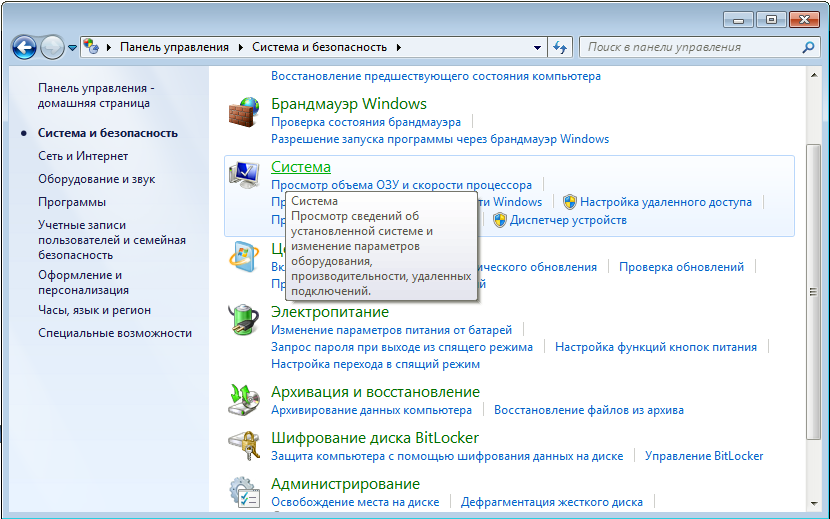Maximize the Control Panel window
This screenshot has width=830, height=519.
pyautogui.click(x=771, y=20)
